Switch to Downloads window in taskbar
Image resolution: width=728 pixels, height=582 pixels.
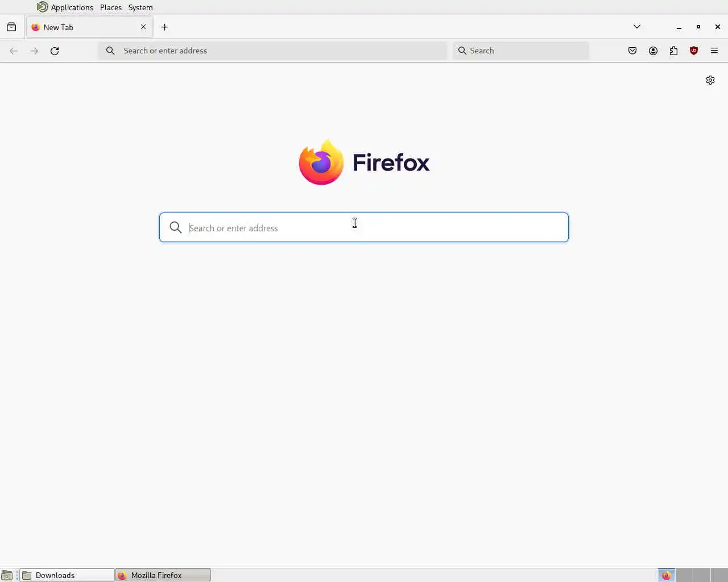[x=67, y=575]
